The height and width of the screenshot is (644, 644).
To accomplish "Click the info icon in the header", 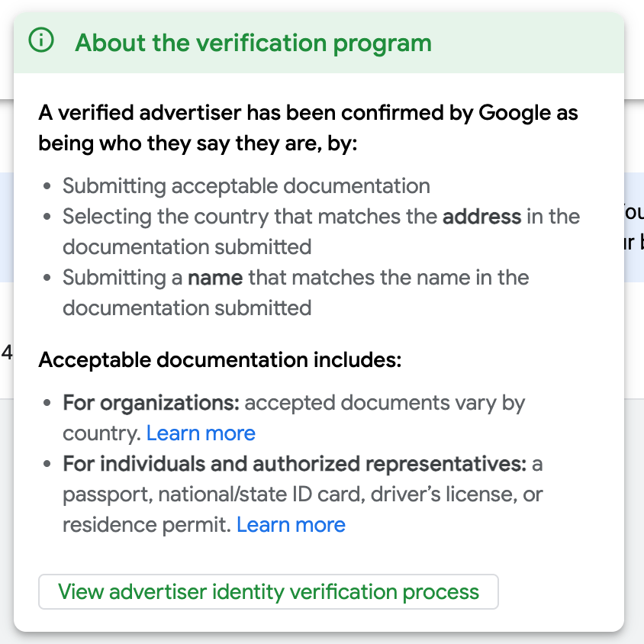I will coord(41,42).
